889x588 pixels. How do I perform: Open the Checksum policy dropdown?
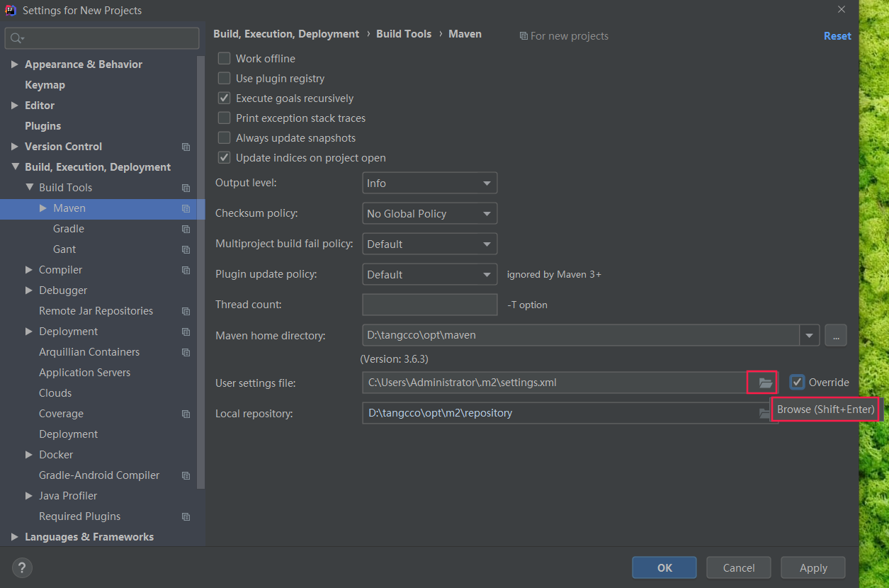point(429,213)
